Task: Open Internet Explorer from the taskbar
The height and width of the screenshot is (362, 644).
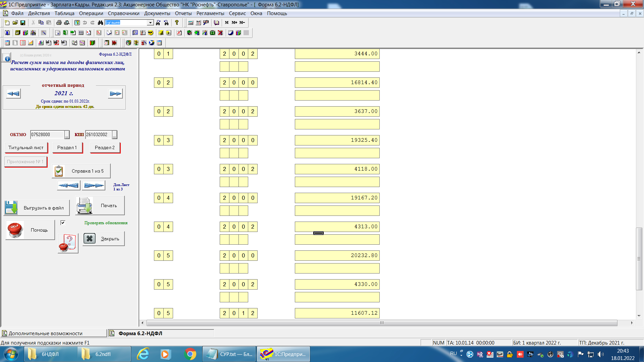Action: (x=143, y=354)
